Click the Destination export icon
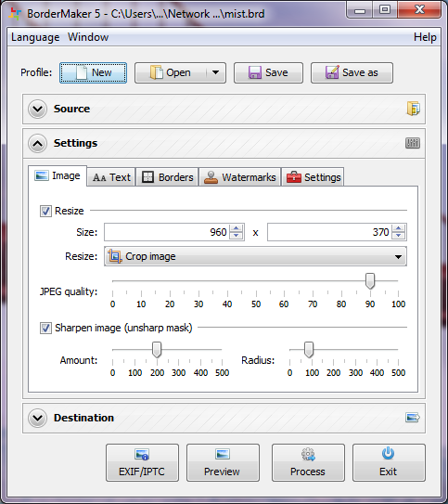The height and width of the screenshot is (504, 448). [413, 418]
